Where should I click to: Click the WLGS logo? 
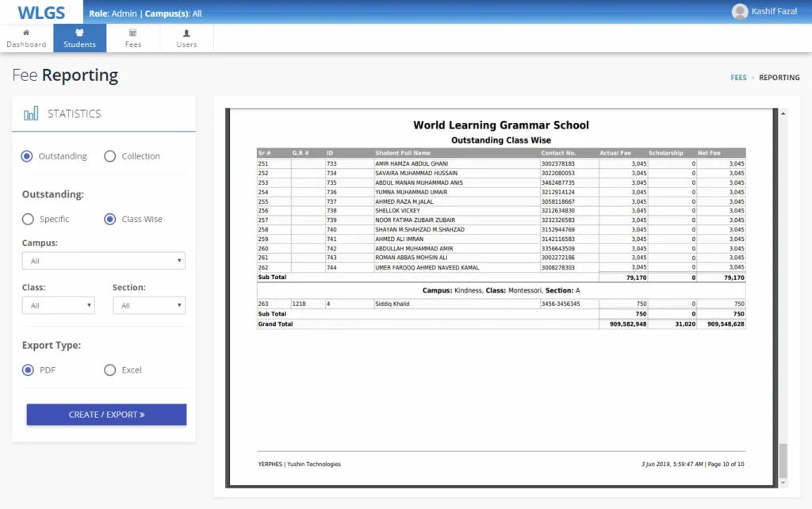[x=40, y=13]
